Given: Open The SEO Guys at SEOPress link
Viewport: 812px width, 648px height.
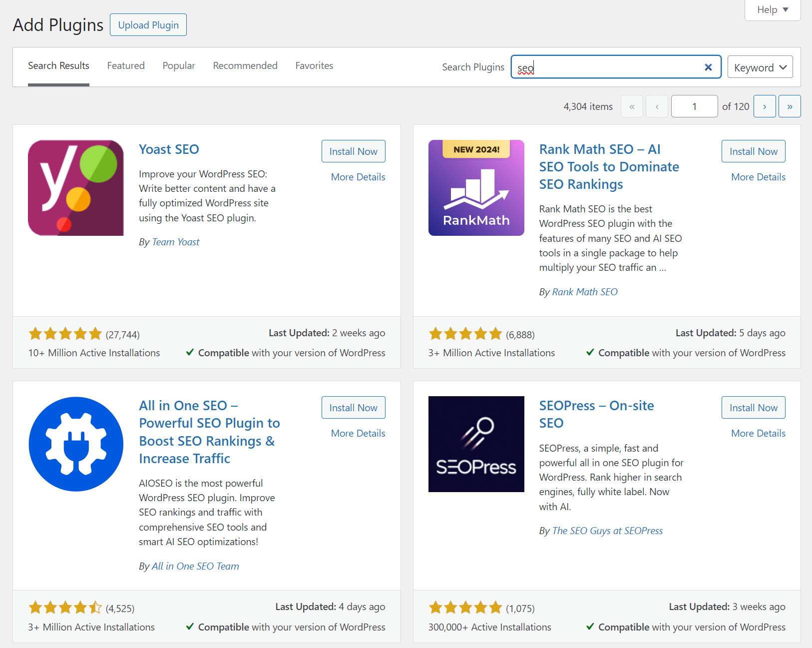Looking at the screenshot, I should pyautogui.click(x=607, y=531).
